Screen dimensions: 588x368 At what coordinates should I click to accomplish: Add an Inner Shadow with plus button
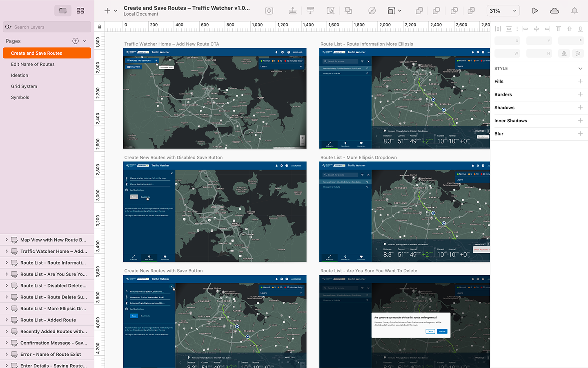tap(580, 121)
